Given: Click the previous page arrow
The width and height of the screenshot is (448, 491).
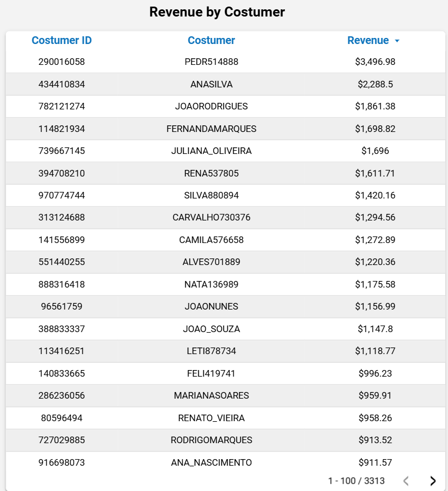Looking at the screenshot, I should point(406,481).
